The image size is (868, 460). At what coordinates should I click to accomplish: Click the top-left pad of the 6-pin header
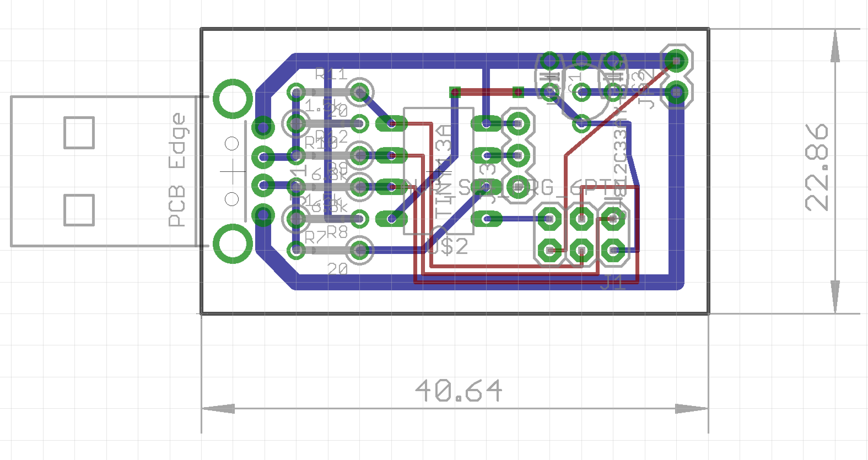pyautogui.click(x=549, y=219)
